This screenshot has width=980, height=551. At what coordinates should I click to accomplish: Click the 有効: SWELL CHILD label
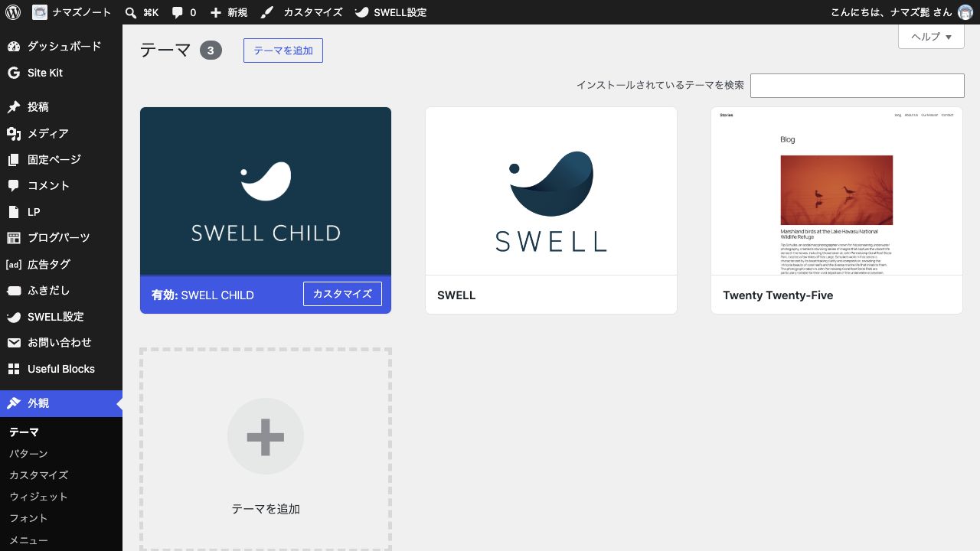203,295
